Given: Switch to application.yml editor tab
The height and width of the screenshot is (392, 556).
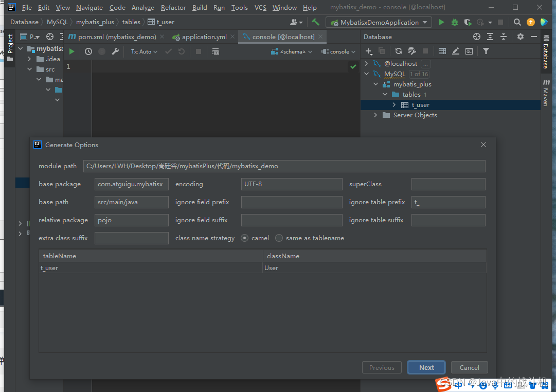Looking at the screenshot, I should tap(204, 37).
